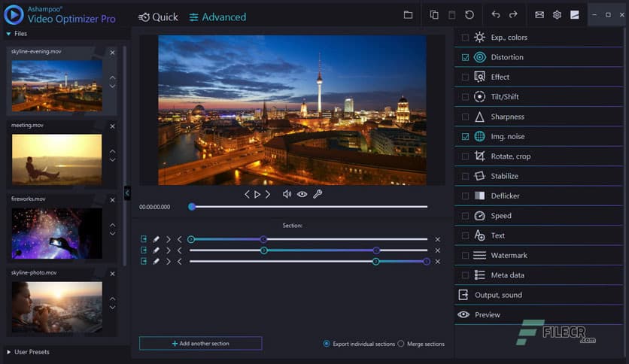The width and height of the screenshot is (629, 364).
Task: Click second section's end handle
Action: (376, 250)
